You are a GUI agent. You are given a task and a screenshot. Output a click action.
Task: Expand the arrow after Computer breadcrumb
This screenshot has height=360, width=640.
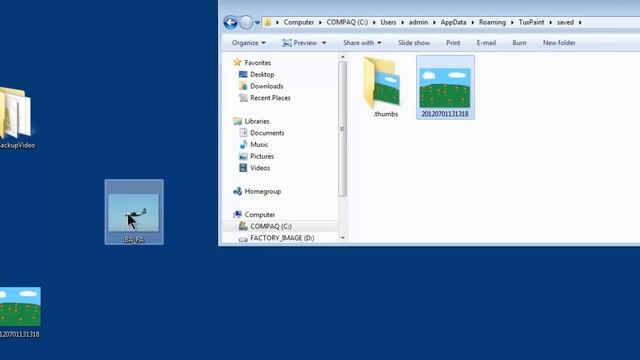320,22
